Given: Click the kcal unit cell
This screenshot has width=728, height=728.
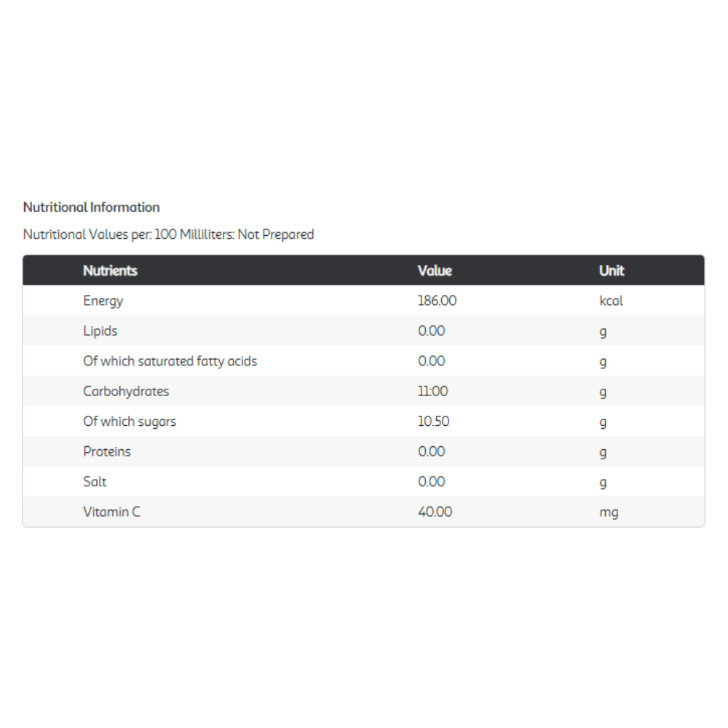Looking at the screenshot, I should (611, 301).
